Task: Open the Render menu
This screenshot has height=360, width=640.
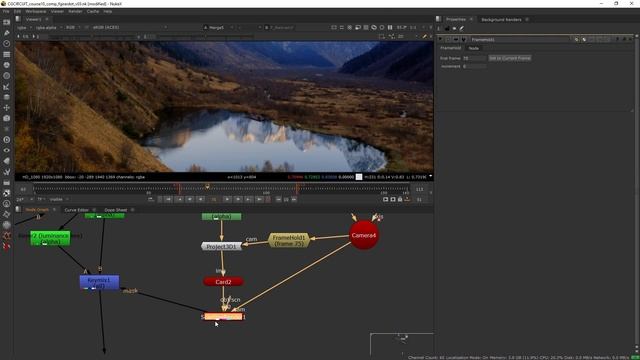Action: coord(75,11)
